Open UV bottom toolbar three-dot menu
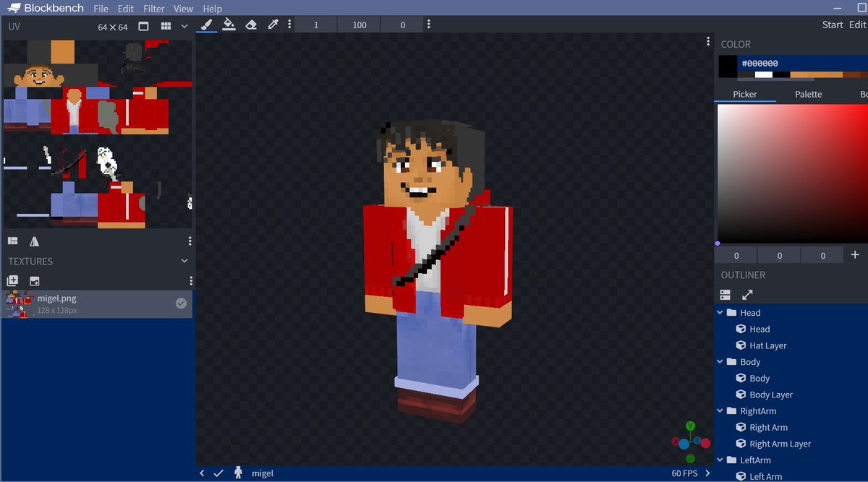The width and height of the screenshot is (868, 482). tap(190, 241)
